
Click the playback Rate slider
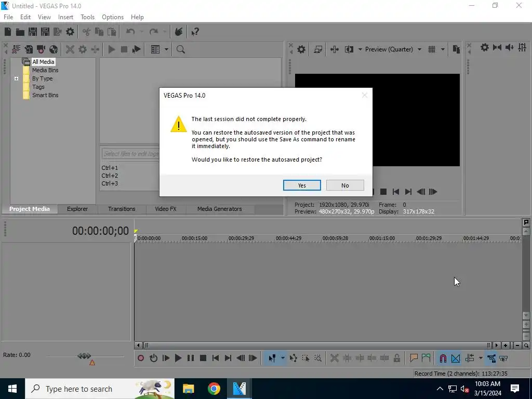85,356
